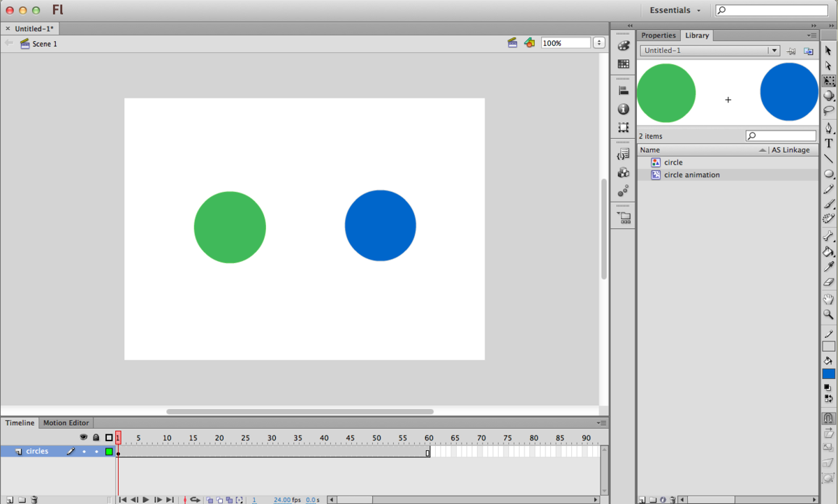Activate the Hand tool
The height and width of the screenshot is (504, 838).
828,299
